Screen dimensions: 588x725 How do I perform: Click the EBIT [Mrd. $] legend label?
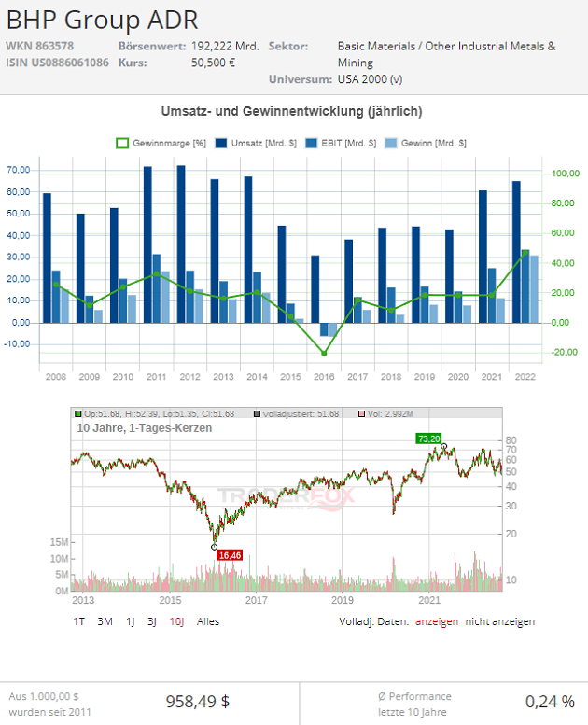pos(349,144)
